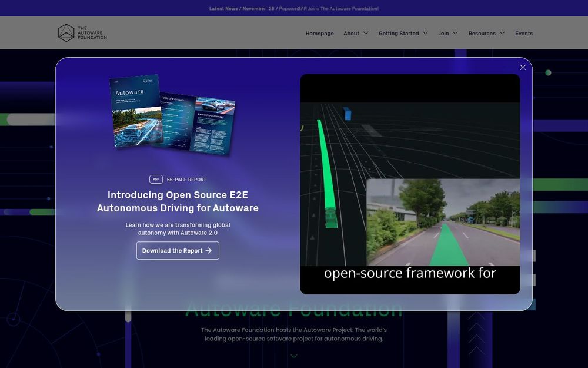Open the Resources menu
Screen dimensions: 588x368
point(482,33)
